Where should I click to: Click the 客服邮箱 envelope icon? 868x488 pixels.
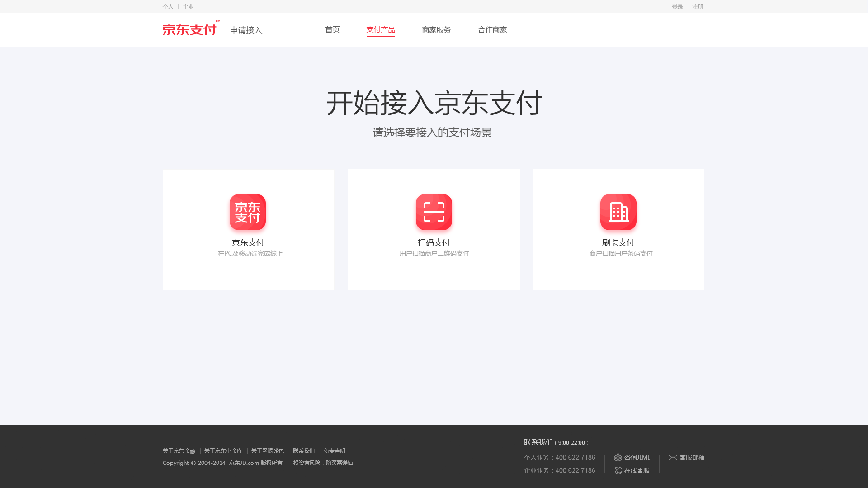(x=673, y=457)
